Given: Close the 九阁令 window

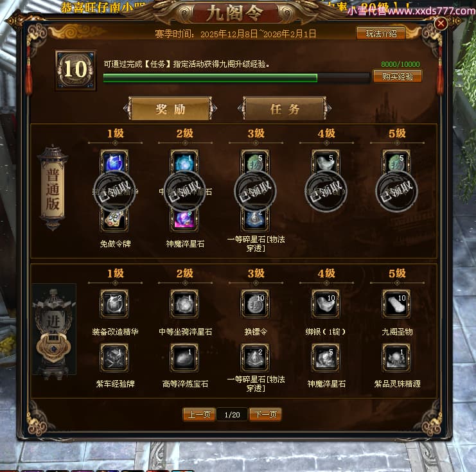Looking at the screenshot, I should click(x=441, y=23).
